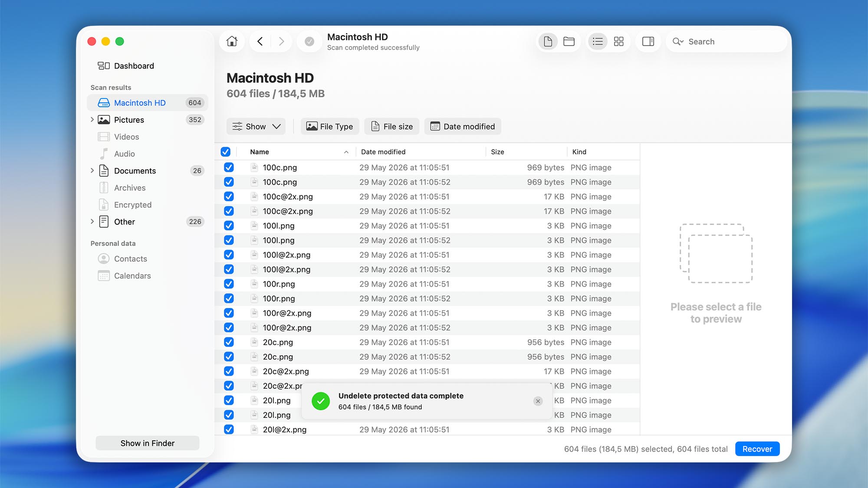Viewport: 868px width, 488px height.
Task: Click the scan status checkmark icon
Action: click(x=309, y=41)
